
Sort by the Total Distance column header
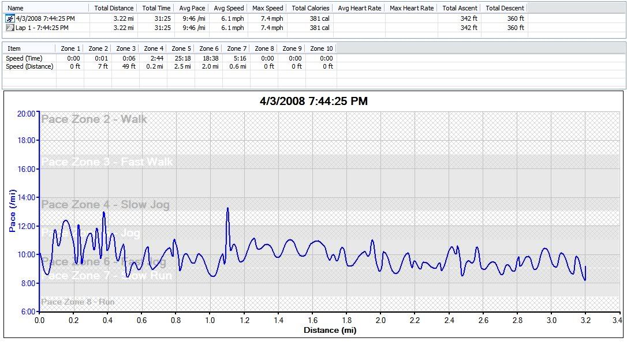[x=114, y=8]
